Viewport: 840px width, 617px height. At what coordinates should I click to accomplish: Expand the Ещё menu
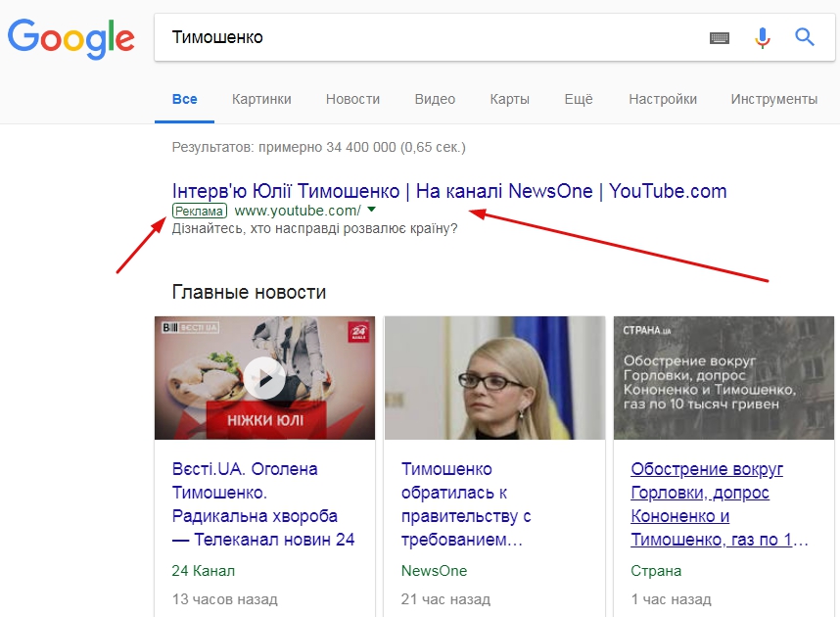[578, 99]
